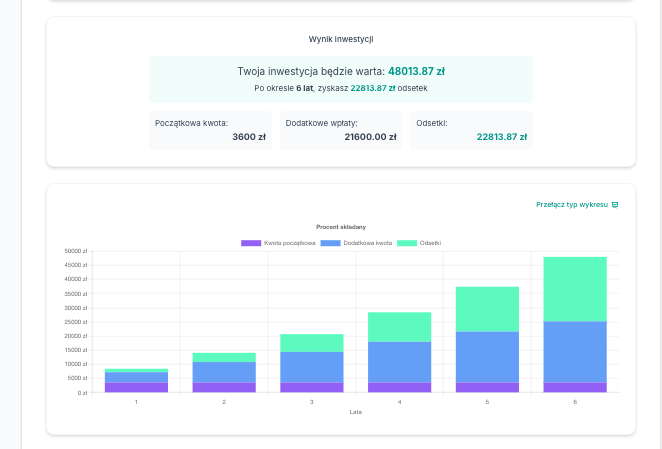Click the green interest segment for year 6

click(575, 289)
